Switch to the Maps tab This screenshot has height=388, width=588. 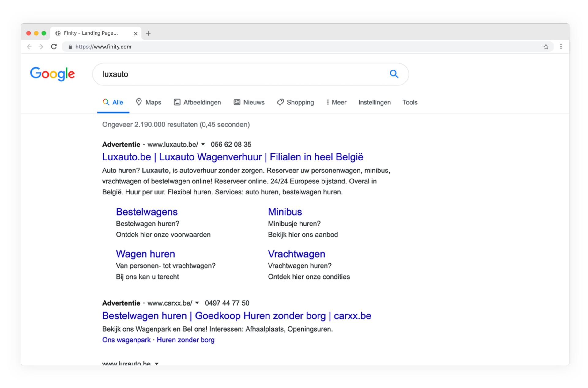click(149, 102)
